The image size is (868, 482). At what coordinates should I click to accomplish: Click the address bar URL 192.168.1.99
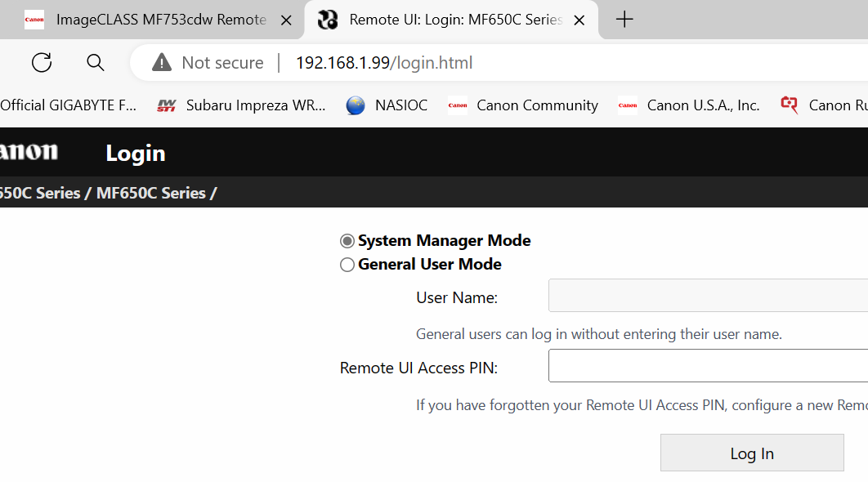384,63
